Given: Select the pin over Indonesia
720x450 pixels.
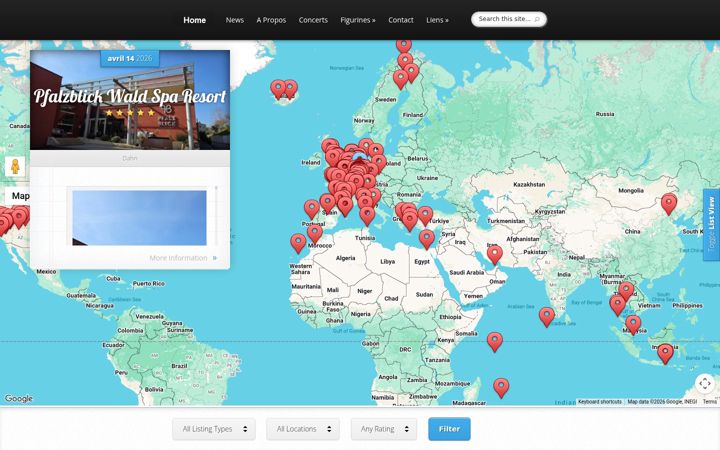Looking at the screenshot, I should click(x=665, y=354).
